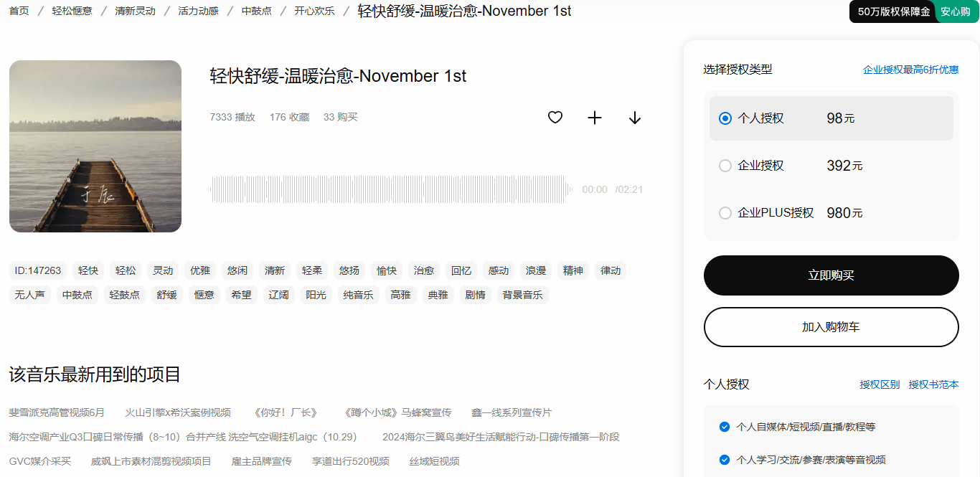Click the 50万版权保障金 badge
The image size is (980, 477).
893,11
